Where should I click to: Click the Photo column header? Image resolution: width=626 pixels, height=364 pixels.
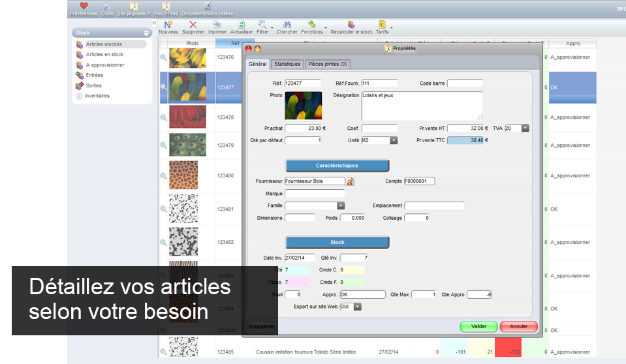[x=192, y=43]
